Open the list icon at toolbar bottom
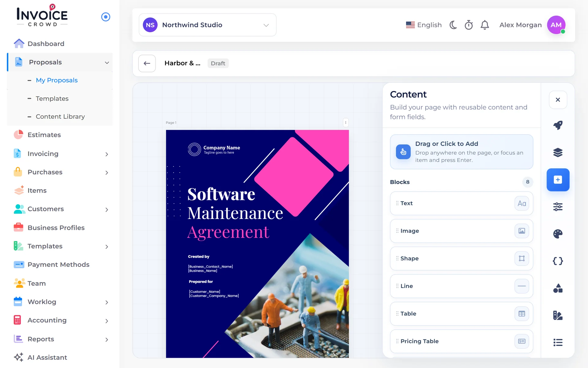This screenshot has height=368, width=588. click(558, 343)
